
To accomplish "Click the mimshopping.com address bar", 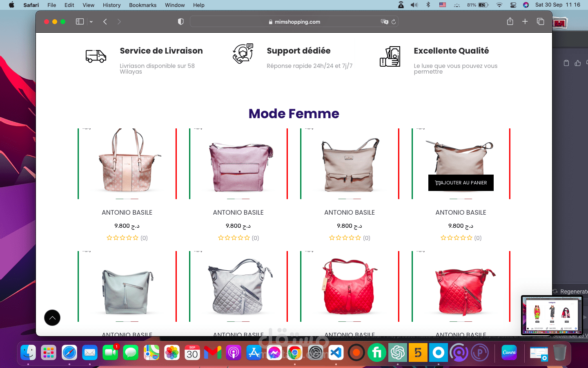I will 294,22.
